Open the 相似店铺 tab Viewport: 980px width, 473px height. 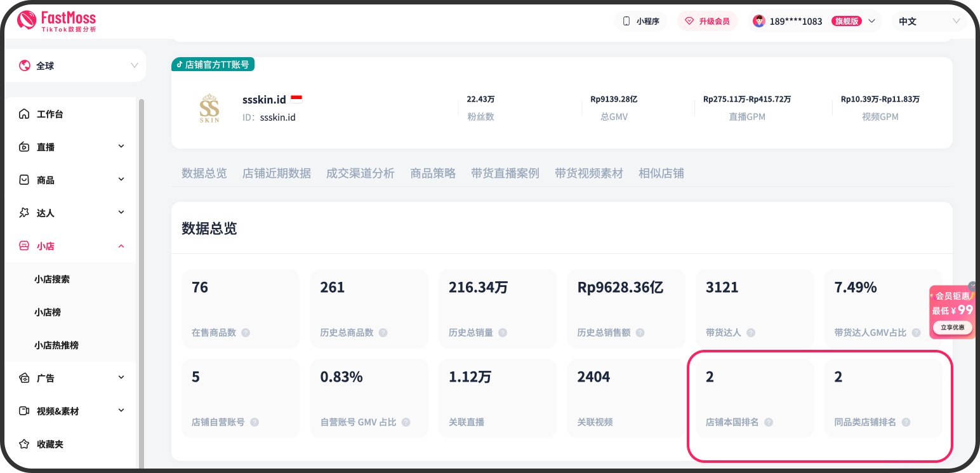pos(661,173)
